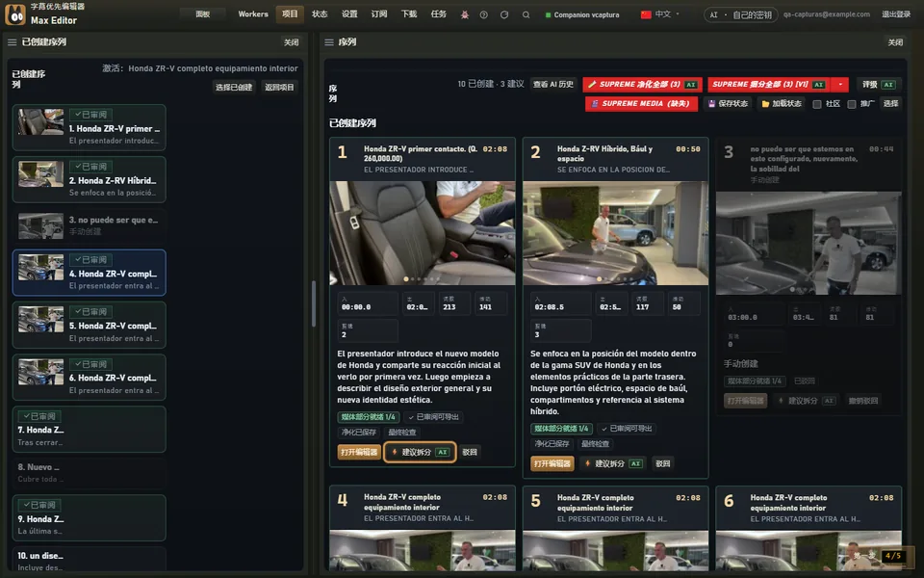Toggle 已审阅可导出 on card 2
The height and width of the screenshot is (578, 924).
(627, 429)
